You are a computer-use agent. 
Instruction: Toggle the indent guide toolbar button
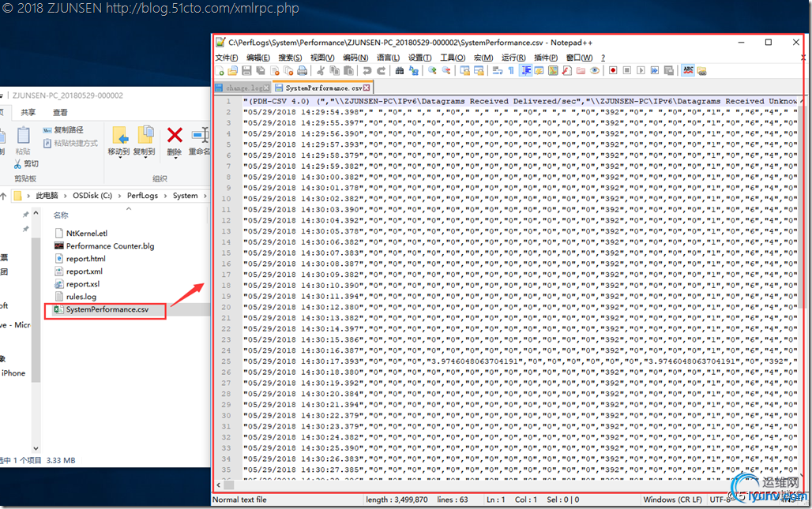[525, 71]
